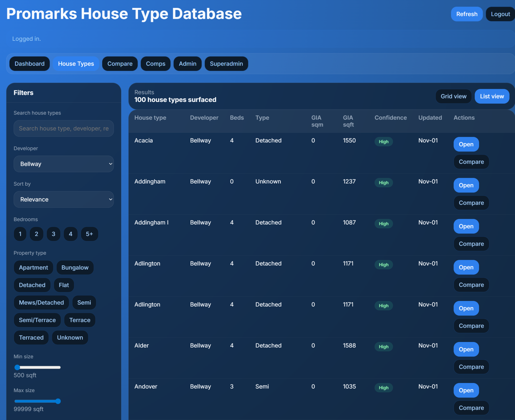515x420 pixels.
Task: Go to the Admin section
Action: click(x=187, y=64)
